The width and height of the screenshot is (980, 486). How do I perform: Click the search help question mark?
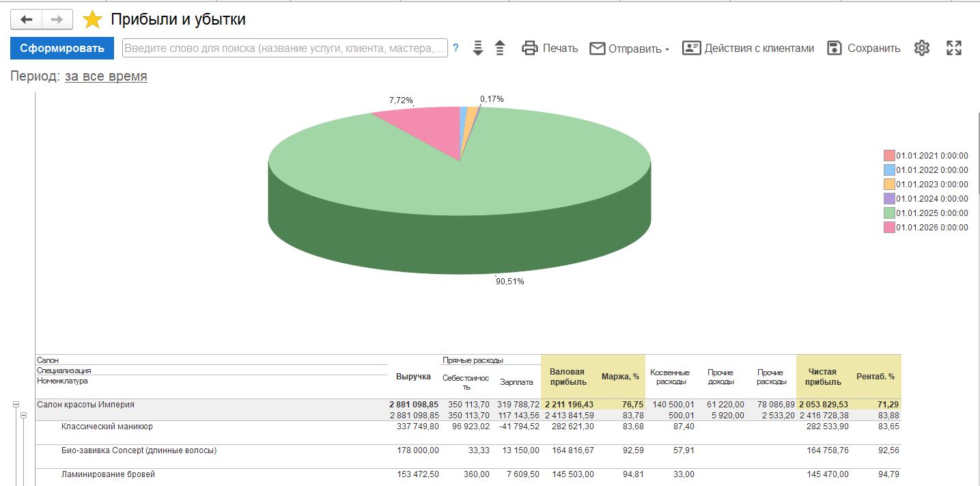pos(456,48)
